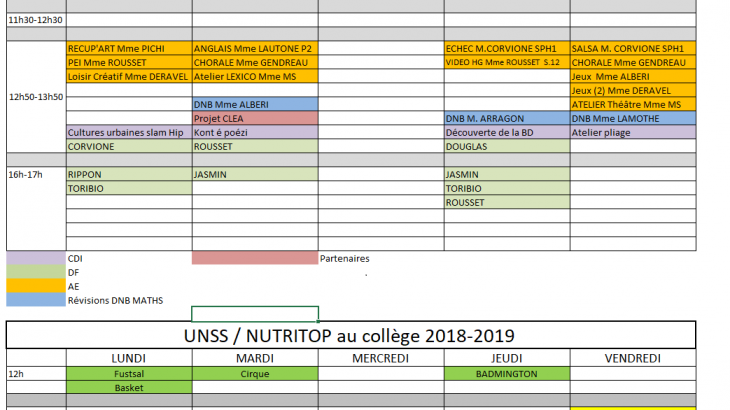Click the DNB Mme ALBERI cell
The image size is (730, 410).
255,104
